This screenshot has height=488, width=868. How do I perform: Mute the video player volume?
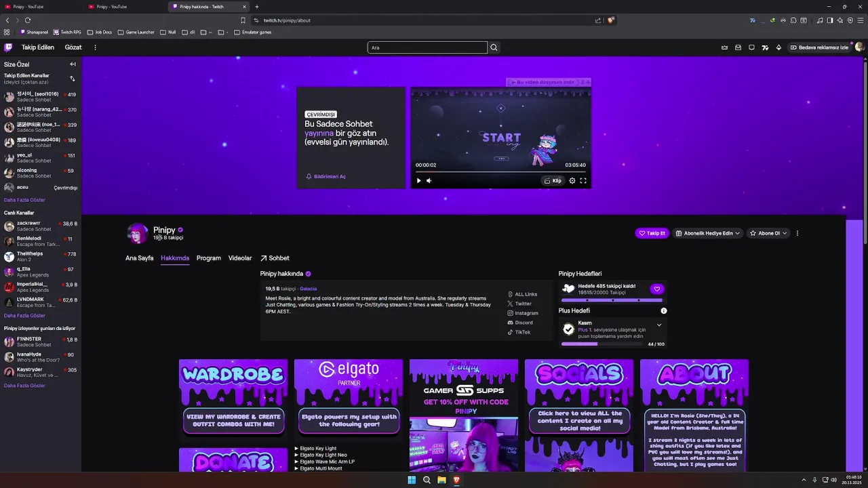click(429, 180)
